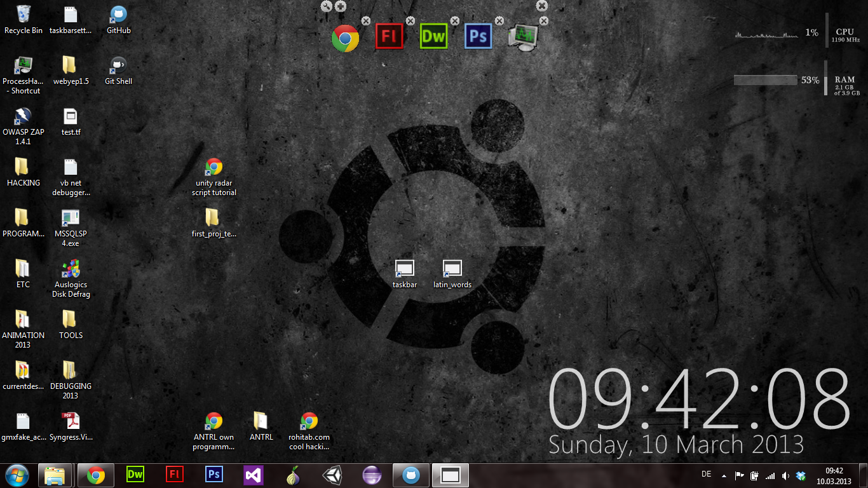Launch Flash from the top dock
The height and width of the screenshot is (488, 868).
coord(390,36)
